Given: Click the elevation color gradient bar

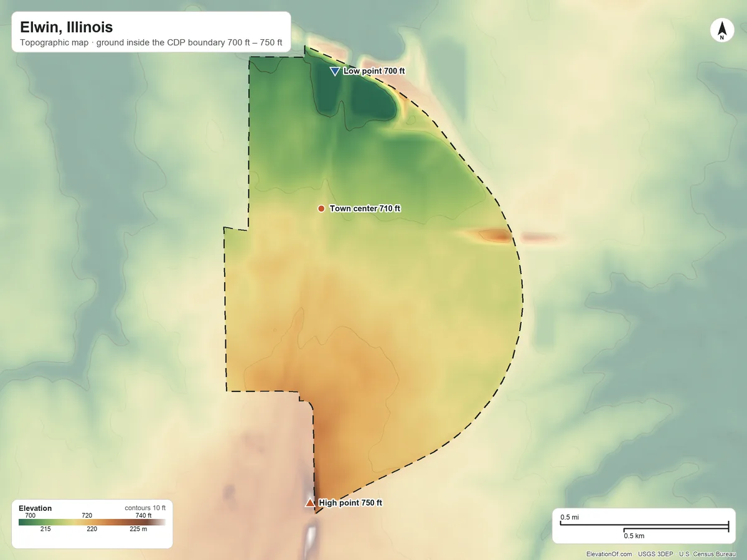Looking at the screenshot, I should pyautogui.click(x=92, y=523).
